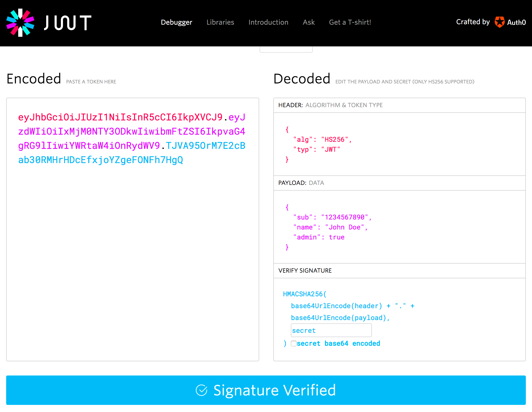Click the "admin": true payload line
The width and height of the screenshot is (532, 412).
pyautogui.click(x=319, y=237)
